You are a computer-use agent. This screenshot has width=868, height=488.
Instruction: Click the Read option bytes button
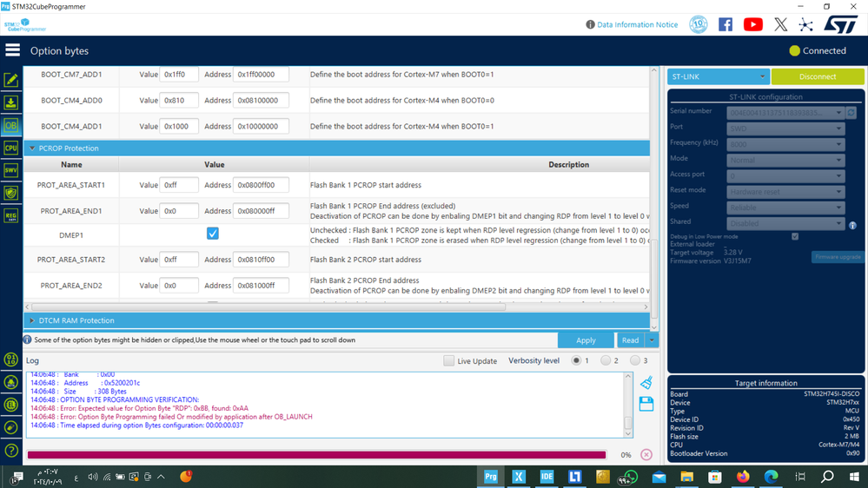pyautogui.click(x=631, y=340)
